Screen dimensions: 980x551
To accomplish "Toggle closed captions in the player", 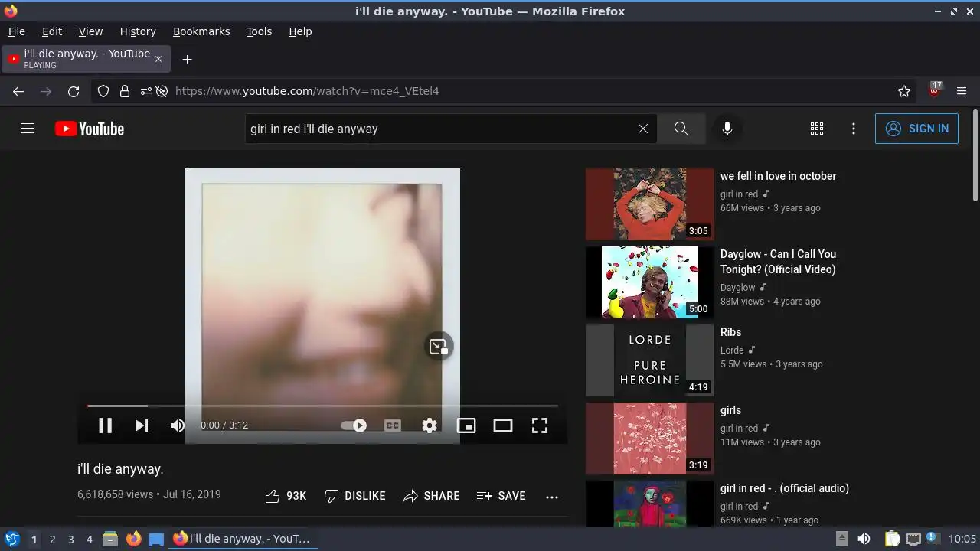I will point(393,425).
